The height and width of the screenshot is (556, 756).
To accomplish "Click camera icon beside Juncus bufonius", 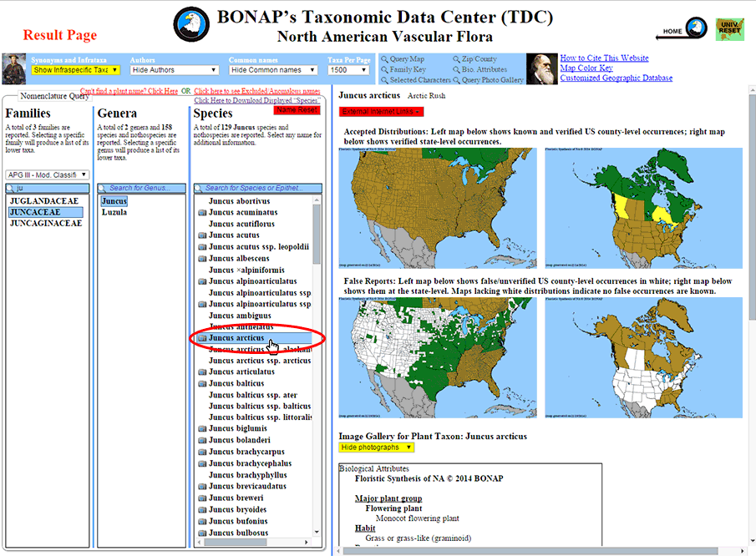I will pyautogui.click(x=202, y=521).
